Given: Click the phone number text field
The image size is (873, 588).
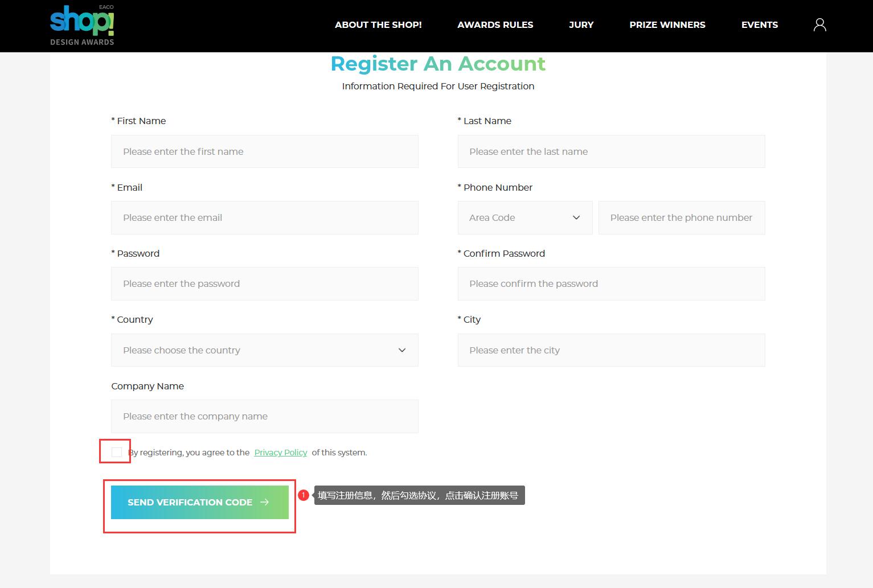Looking at the screenshot, I should pyautogui.click(x=681, y=217).
